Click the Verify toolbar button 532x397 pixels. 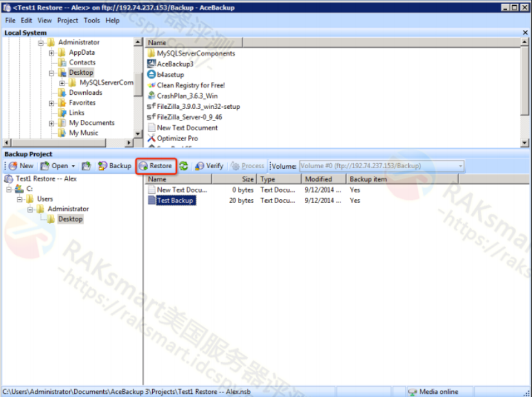[210, 166]
